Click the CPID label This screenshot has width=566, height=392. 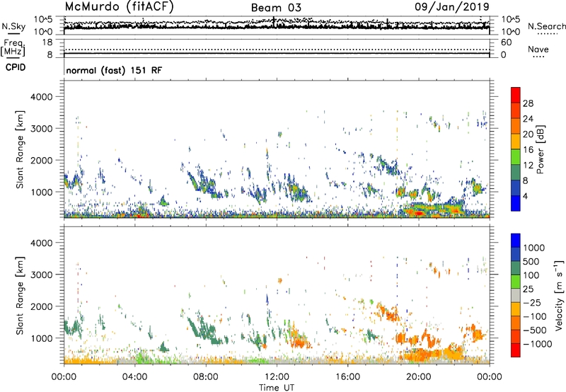[x=16, y=67]
